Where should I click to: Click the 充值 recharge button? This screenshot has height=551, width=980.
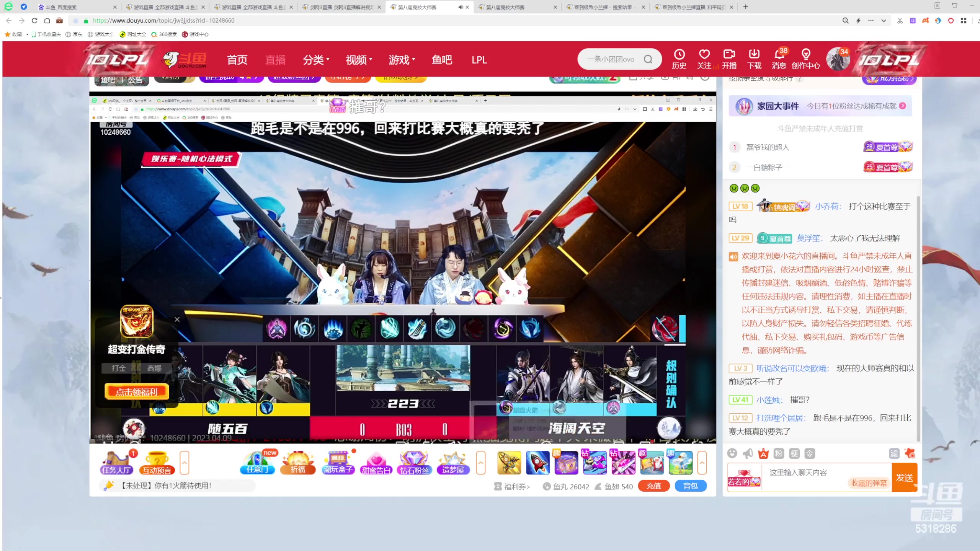pyautogui.click(x=654, y=486)
